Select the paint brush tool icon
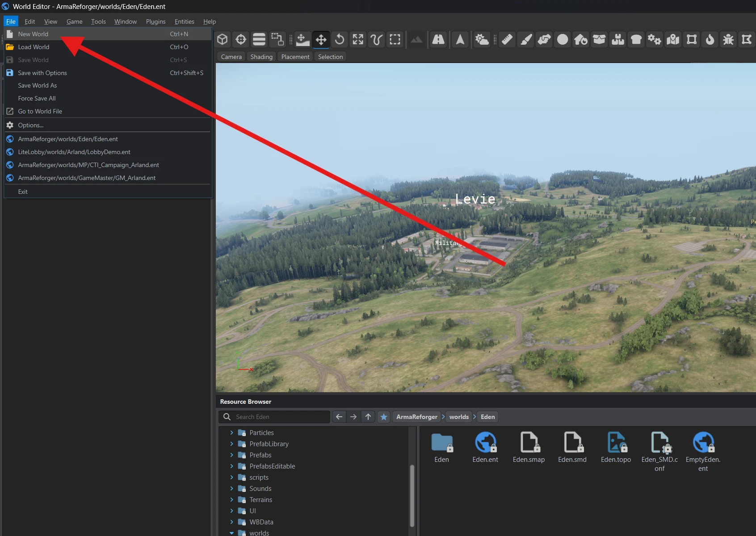This screenshot has width=756, height=536. pos(526,40)
